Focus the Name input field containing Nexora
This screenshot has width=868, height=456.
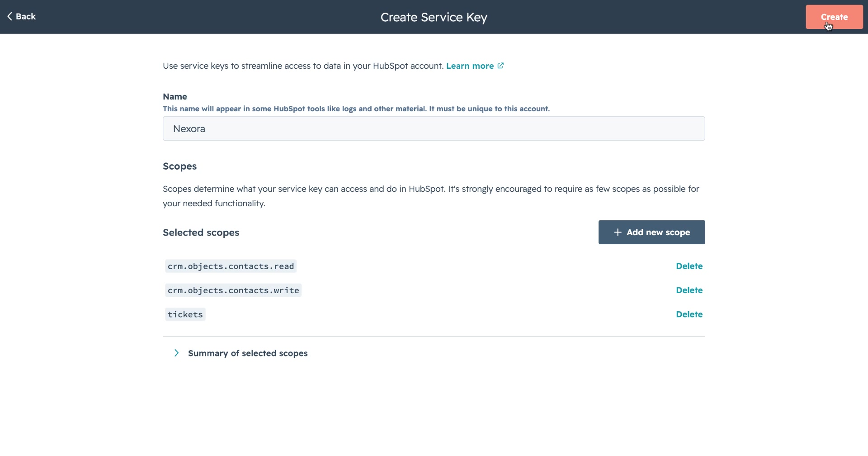pos(434,128)
